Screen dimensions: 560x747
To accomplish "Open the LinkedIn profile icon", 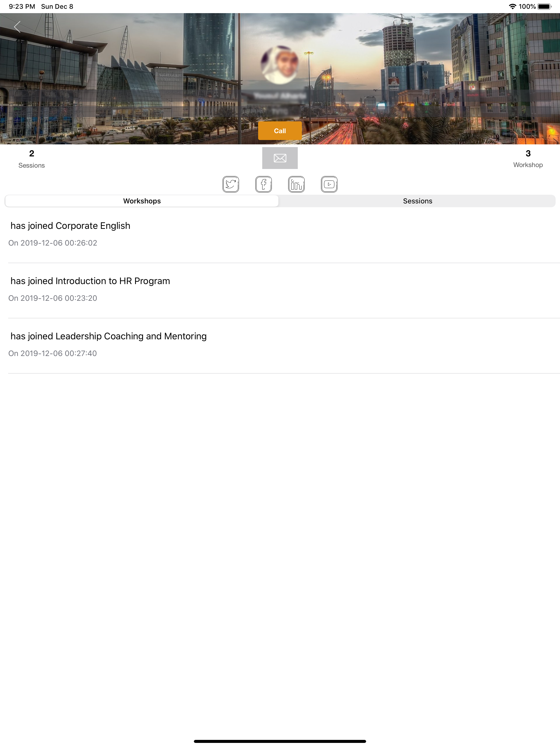I will (296, 184).
